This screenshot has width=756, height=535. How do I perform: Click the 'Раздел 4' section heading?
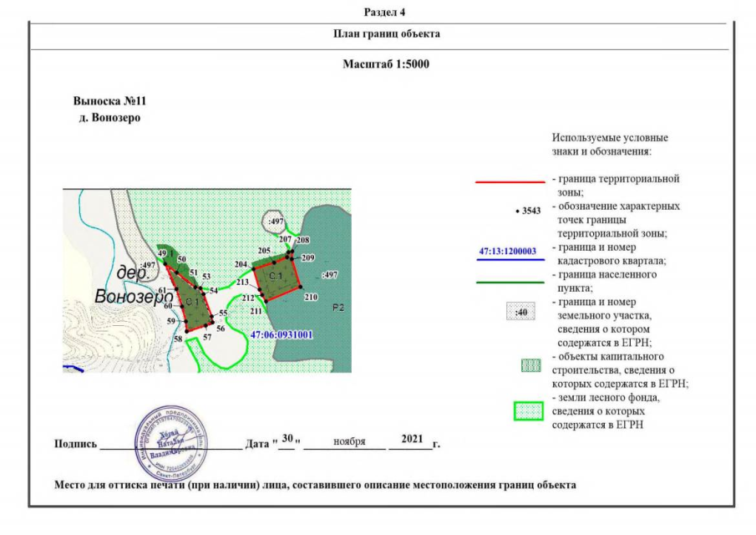point(385,12)
